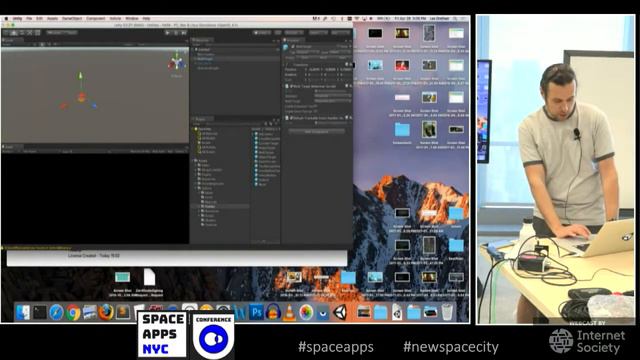Viewport: 640px width, 360px height.
Task: Open the Component menu
Action: click(x=96, y=19)
